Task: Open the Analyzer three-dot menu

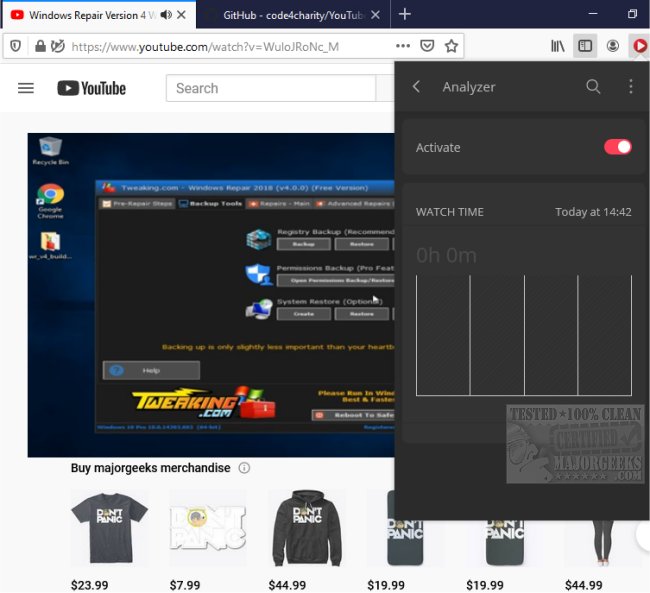Action: point(631,87)
